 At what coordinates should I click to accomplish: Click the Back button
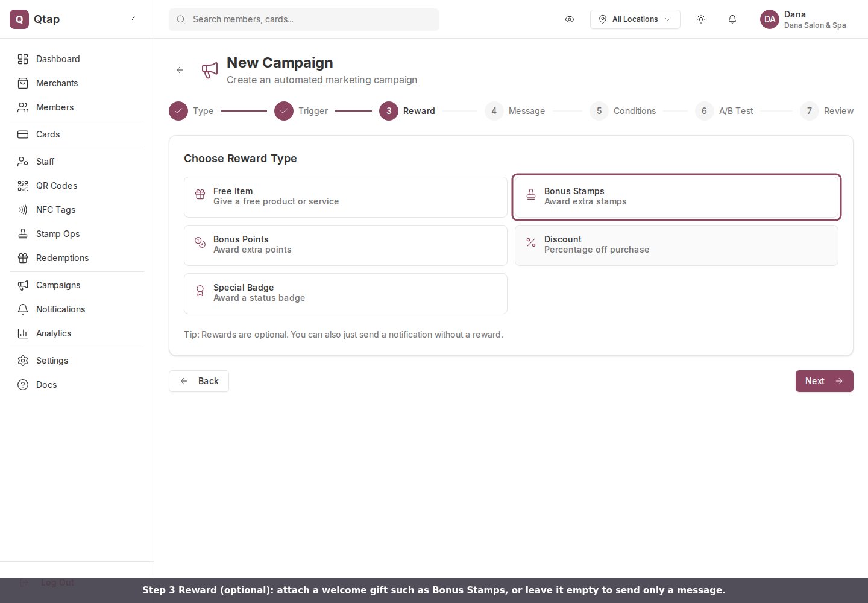pos(199,381)
